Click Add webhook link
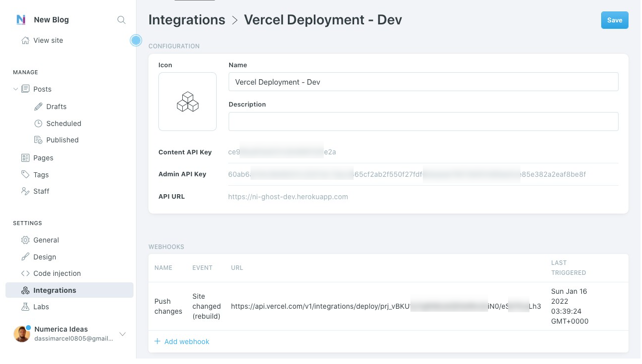642x364 pixels. point(182,342)
